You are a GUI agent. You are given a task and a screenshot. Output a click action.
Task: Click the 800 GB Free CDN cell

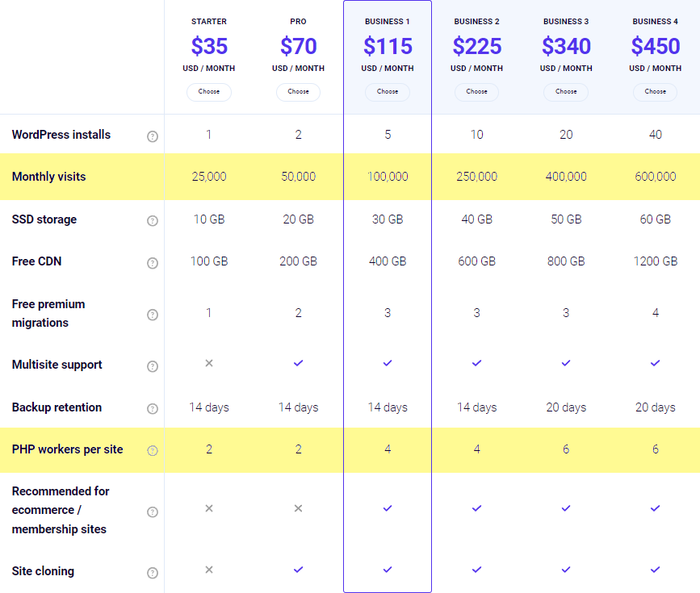[566, 261]
